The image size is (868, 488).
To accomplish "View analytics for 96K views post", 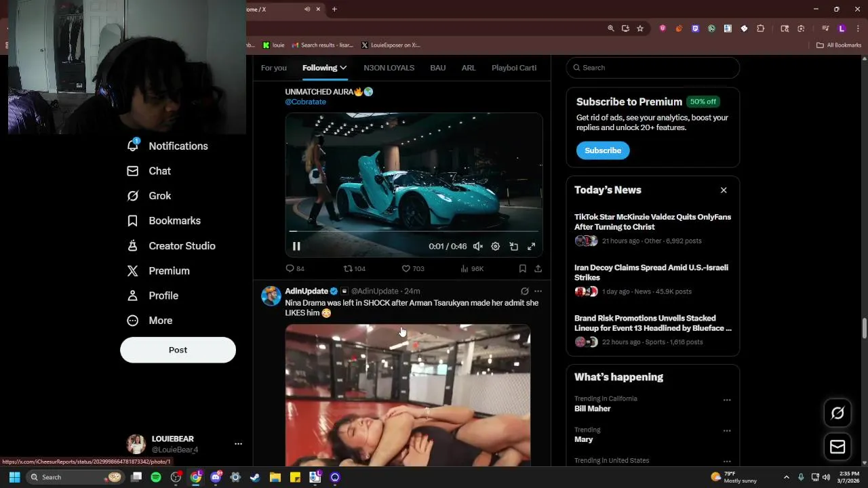I will 471,268.
